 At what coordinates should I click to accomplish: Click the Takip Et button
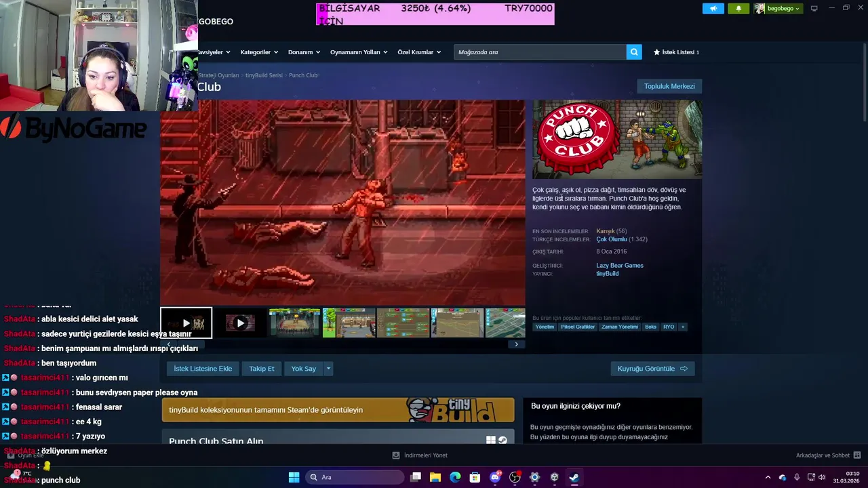tap(262, 369)
